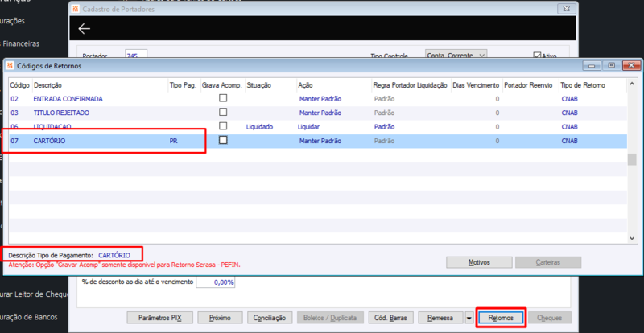Image resolution: width=644 pixels, height=333 pixels.
Task: Click the CARTÓRIO value beside Descrição Tipo de Pagamento
Action: 114,256
